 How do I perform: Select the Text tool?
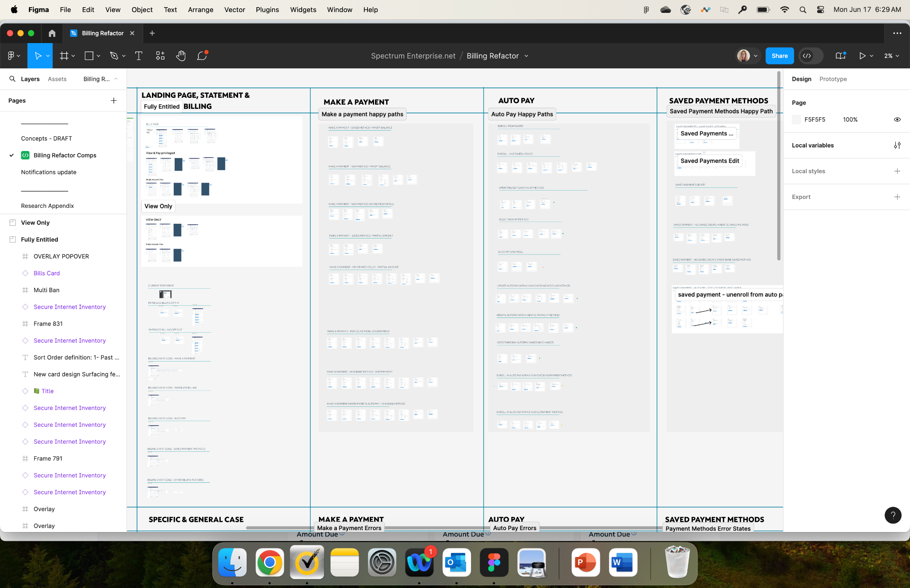tap(139, 56)
